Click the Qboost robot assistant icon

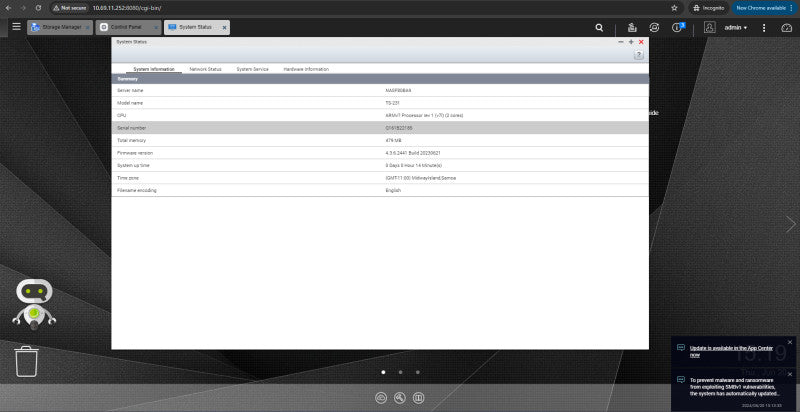(x=34, y=304)
